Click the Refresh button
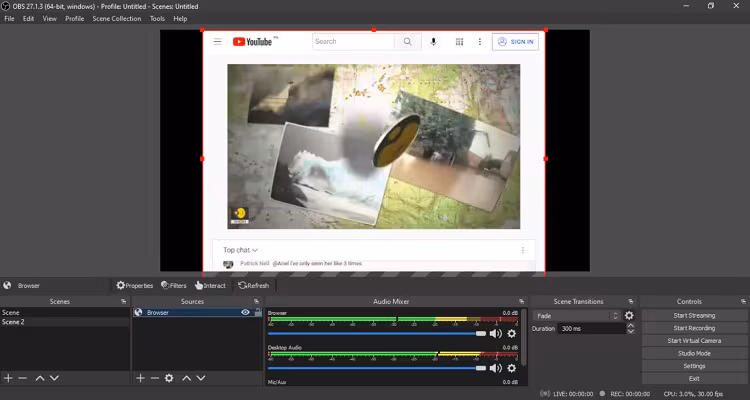 coord(254,286)
